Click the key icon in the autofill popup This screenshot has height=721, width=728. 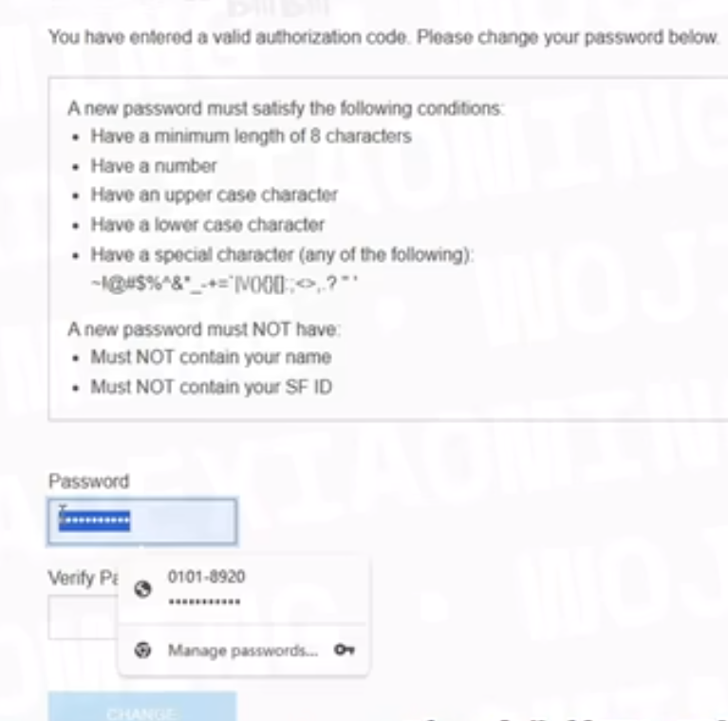(x=345, y=650)
